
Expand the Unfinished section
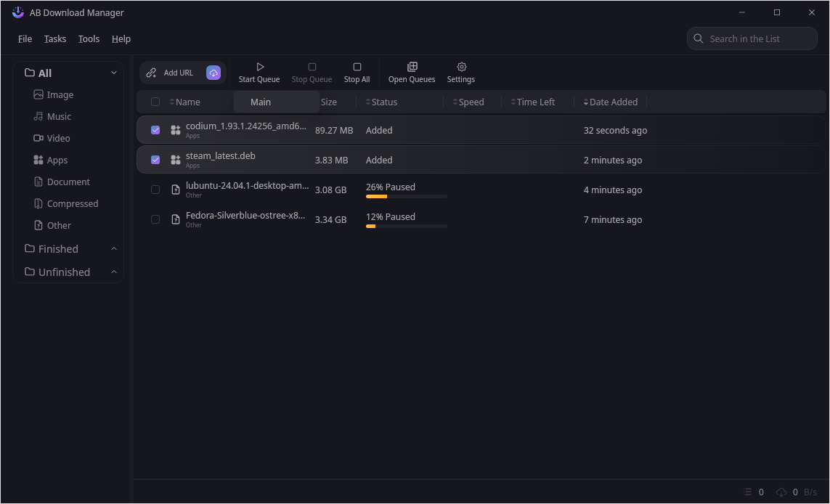coord(113,272)
